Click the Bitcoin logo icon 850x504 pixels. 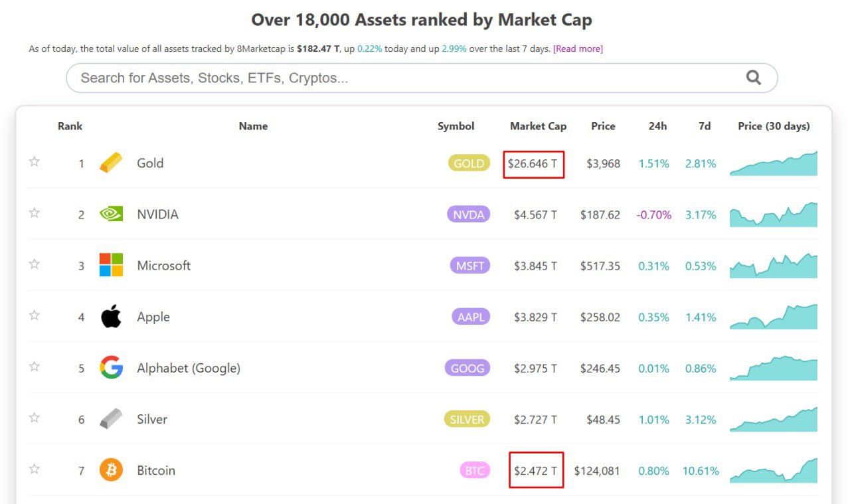tap(111, 470)
